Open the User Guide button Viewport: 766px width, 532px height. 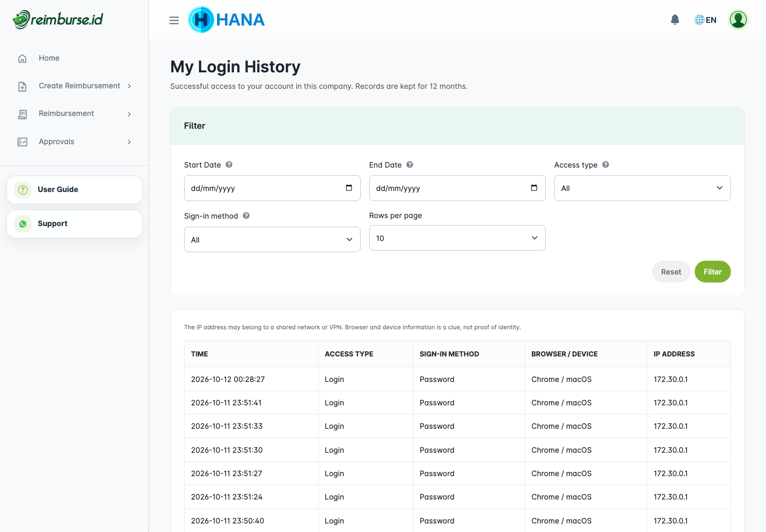pyautogui.click(x=74, y=189)
